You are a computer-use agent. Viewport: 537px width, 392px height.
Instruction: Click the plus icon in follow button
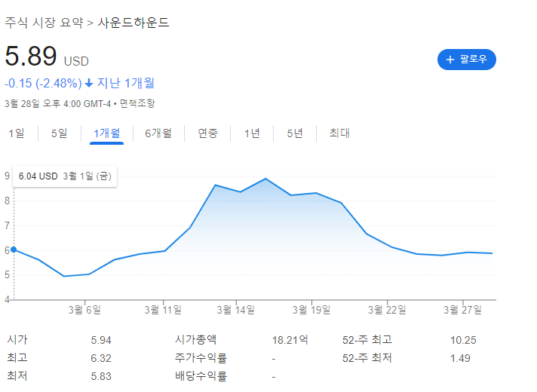(x=450, y=60)
